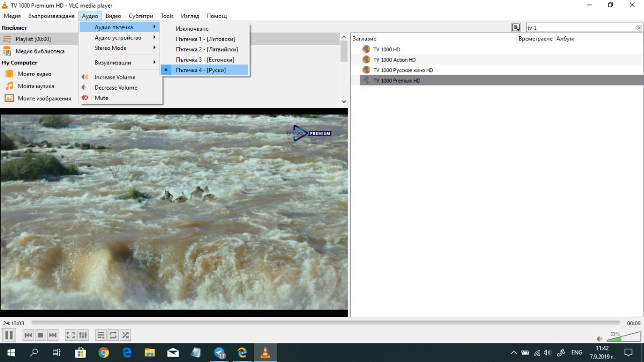Open Microsoft Store from taskbar
644x362 pixels.
click(80, 352)
